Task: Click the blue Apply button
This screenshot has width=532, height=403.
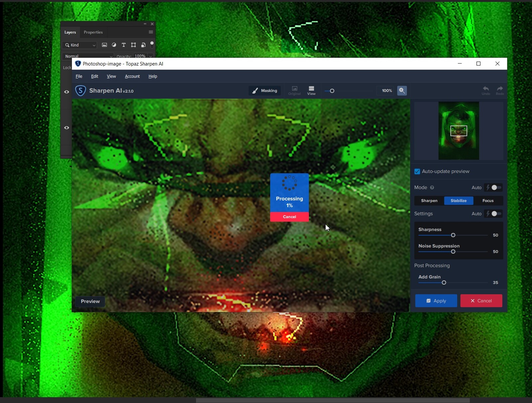Action: [x=436, y=301]
